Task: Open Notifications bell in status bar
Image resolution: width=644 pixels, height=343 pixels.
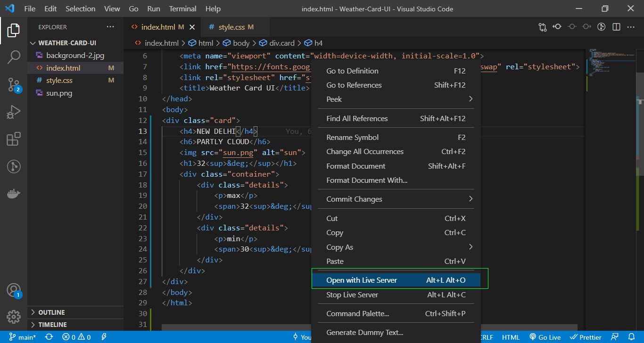Action: click(x=631, y=337)
